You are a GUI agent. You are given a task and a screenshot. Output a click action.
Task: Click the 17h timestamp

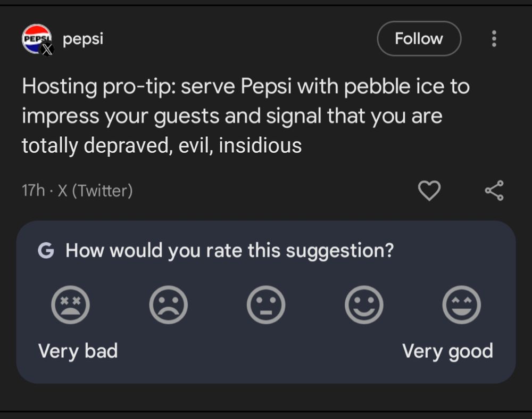[33, 190]
